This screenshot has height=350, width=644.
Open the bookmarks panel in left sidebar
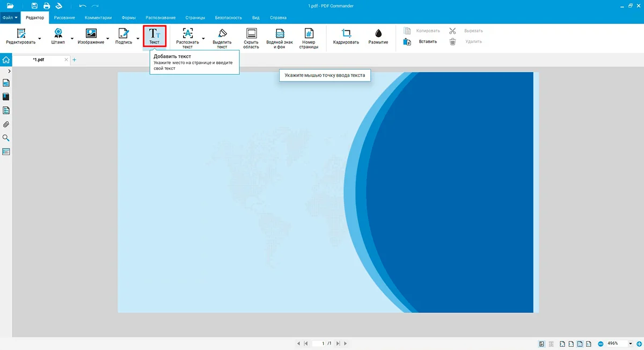point(6,97)
